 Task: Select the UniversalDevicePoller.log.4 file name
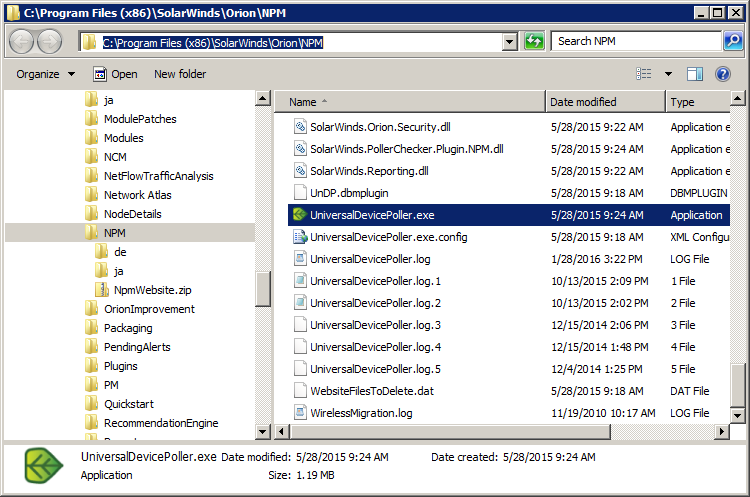(x=375, y=347)
